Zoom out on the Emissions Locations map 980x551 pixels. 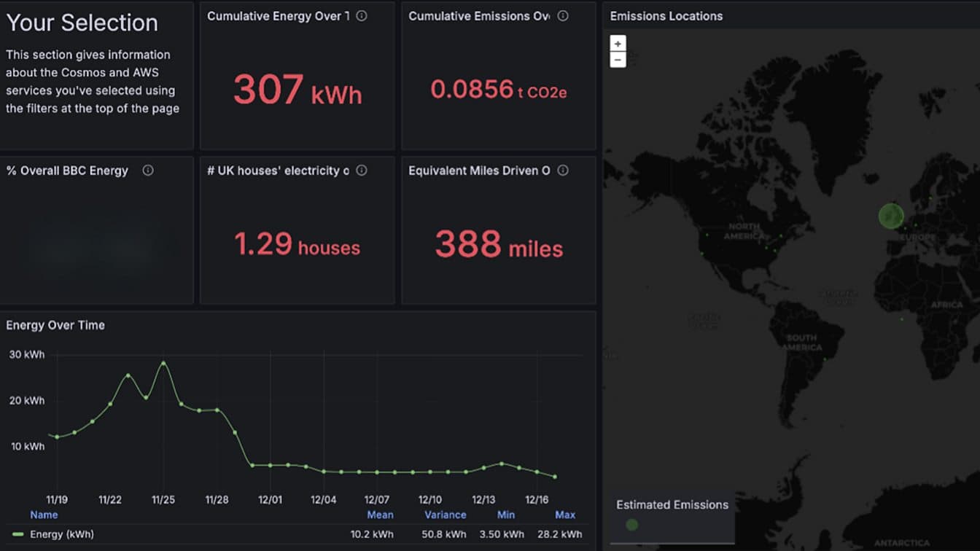point(618,58)
